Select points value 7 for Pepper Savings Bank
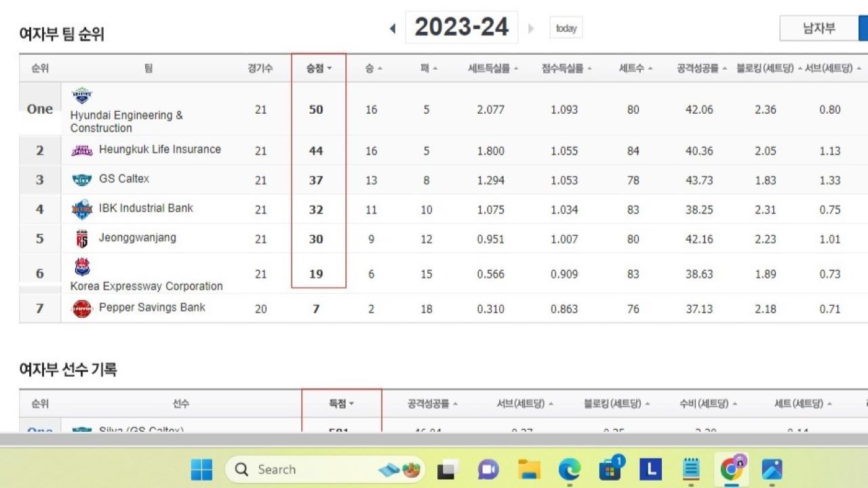Viewport: 868px width, 488px height. 316,308
